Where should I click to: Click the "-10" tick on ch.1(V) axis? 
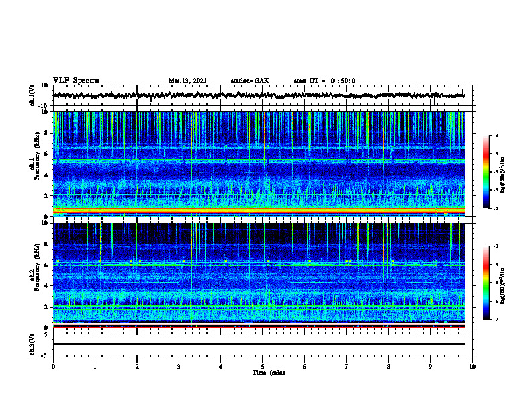(x=44, y=106)
